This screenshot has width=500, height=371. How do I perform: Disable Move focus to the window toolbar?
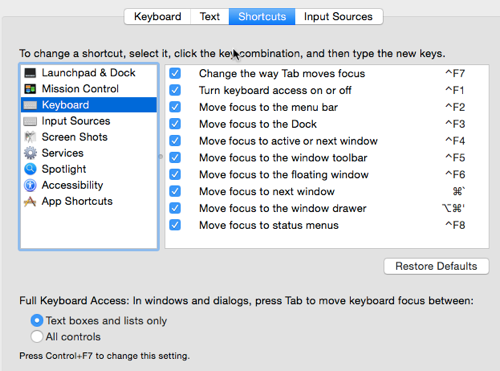175,158
